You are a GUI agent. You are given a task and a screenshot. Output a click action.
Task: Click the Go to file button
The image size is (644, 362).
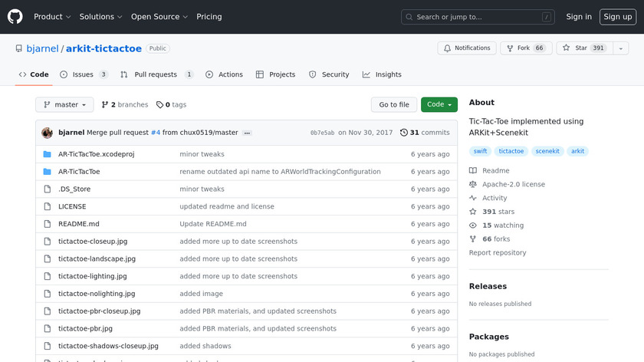[x=394, y=105]
